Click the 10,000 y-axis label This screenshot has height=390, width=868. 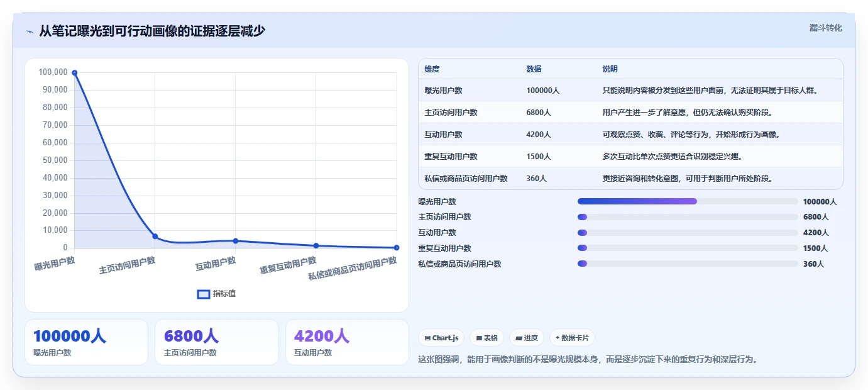[55, 231]
